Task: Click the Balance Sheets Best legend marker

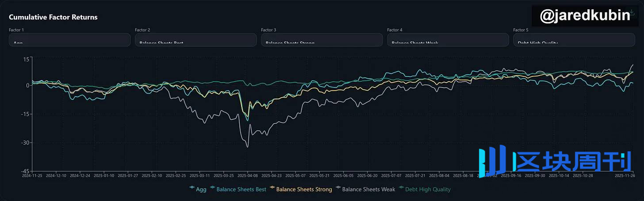Action: (x=213, y=189)
